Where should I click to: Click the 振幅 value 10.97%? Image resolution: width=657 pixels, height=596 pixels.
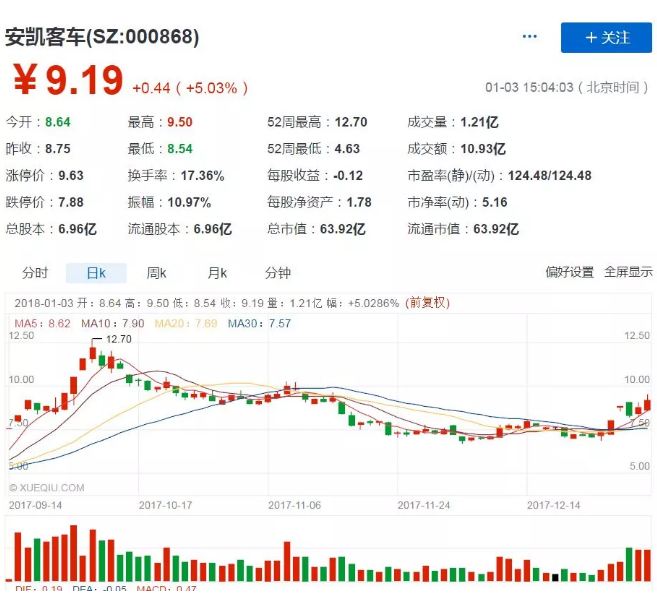(189, 202)
